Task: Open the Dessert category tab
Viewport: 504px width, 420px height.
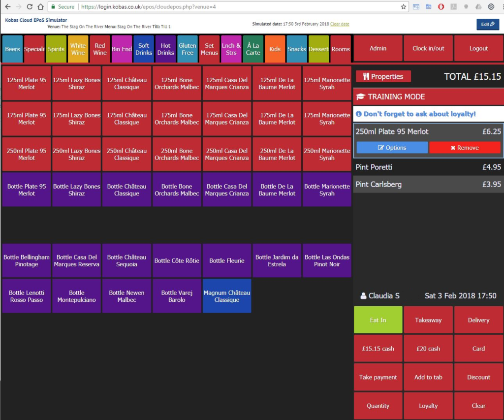Action: tap(318, 49)
